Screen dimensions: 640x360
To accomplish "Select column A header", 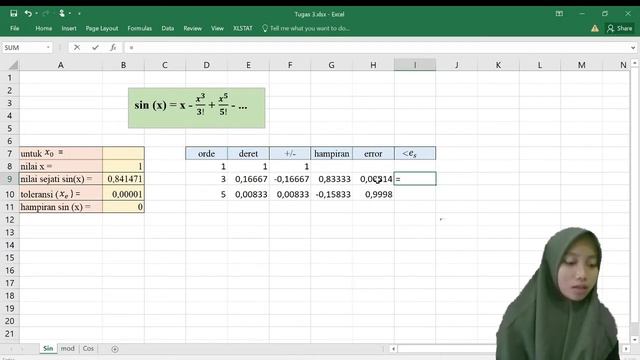I will click(x=60, y=65).
